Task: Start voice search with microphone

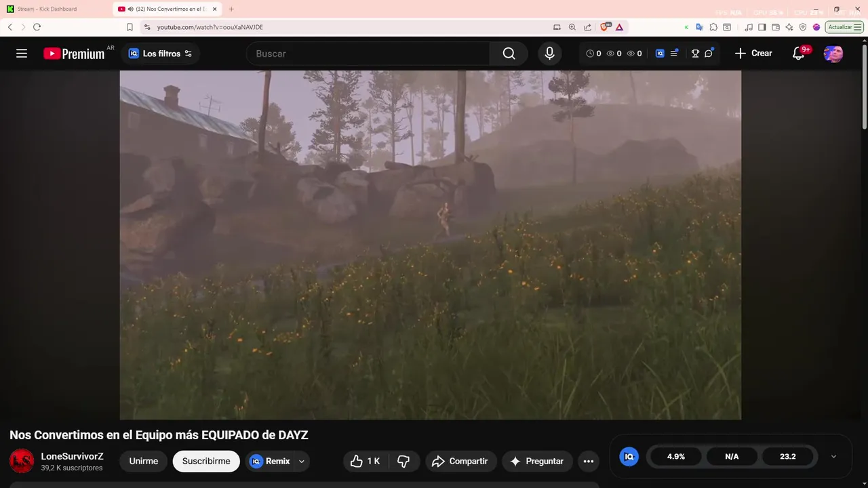Action: point(549,54)
